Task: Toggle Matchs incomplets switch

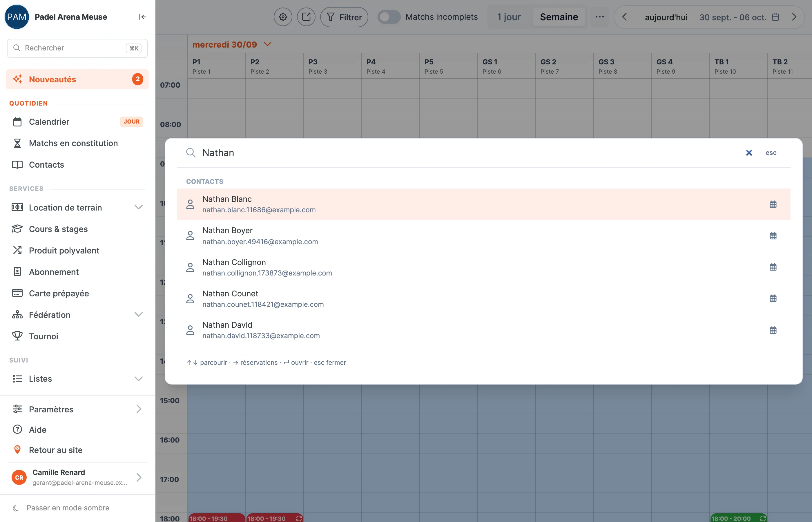Action: click(x=389, y=17)
